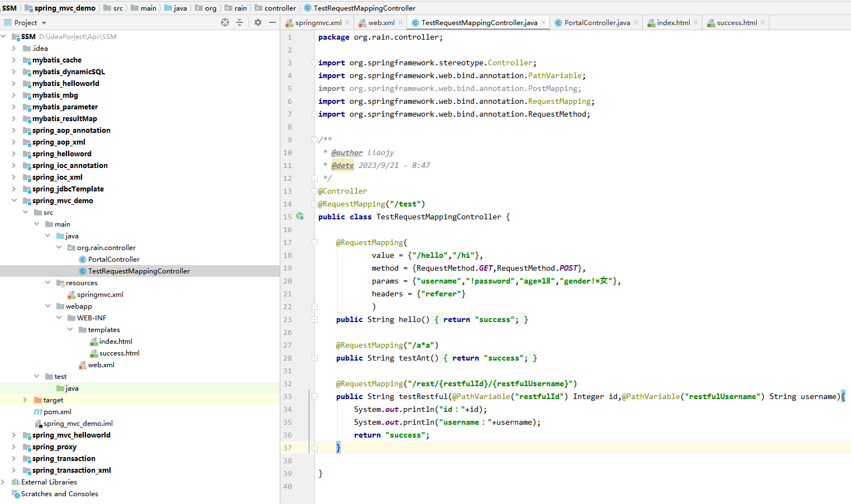Open index.html under templates

(116, 342)
